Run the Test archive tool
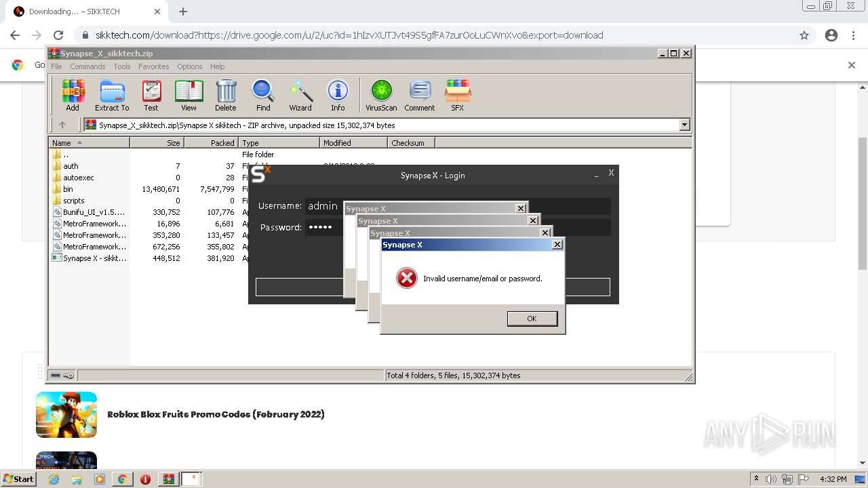 click(x=151, y=96)
